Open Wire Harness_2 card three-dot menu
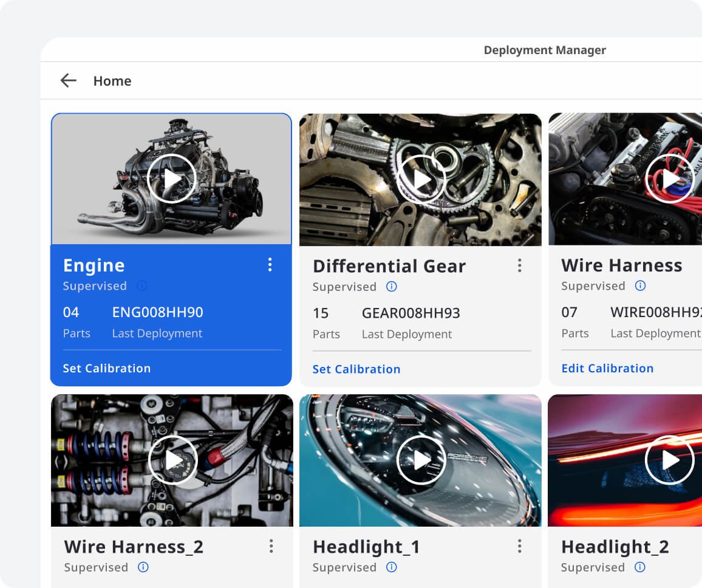 (x=271, y=546)
